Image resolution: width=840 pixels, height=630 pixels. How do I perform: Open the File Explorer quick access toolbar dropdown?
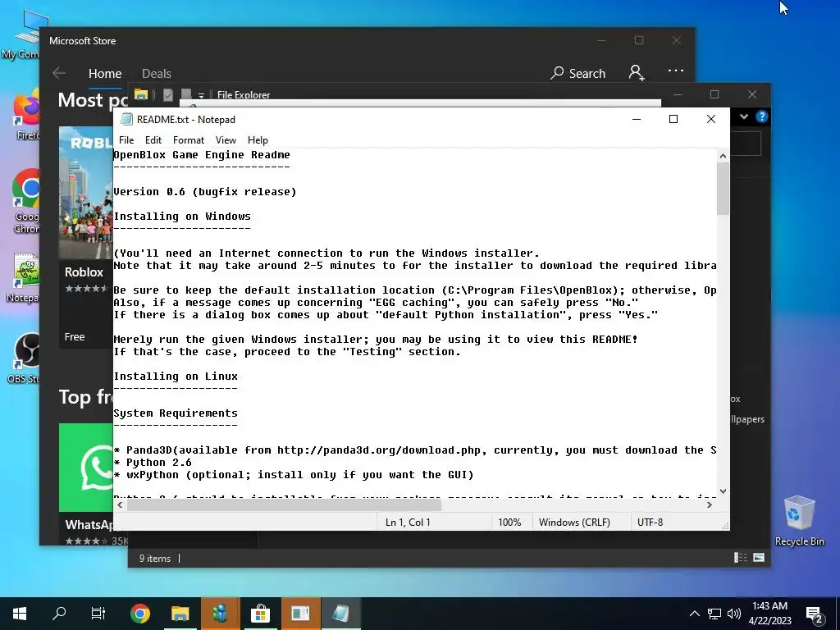point(202,95)
